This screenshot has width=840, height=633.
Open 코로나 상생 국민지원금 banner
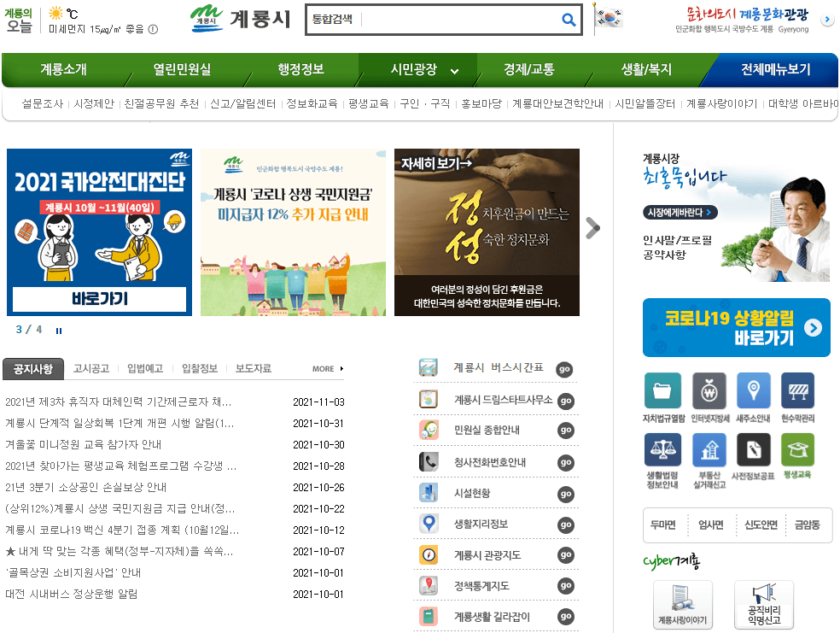point(293,232)
